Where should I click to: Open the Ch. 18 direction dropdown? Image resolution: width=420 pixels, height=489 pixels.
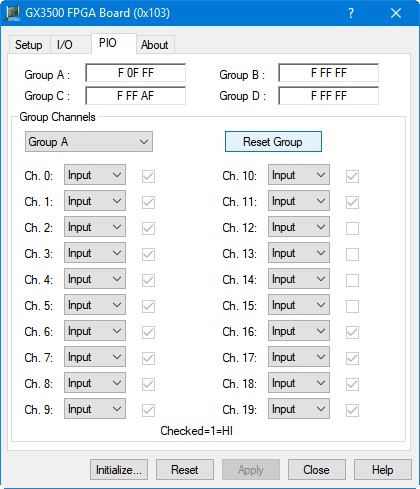point(299,382)
